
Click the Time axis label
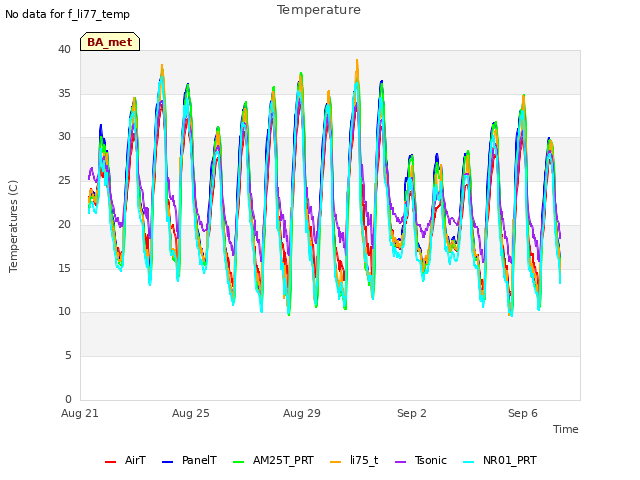tap(566, 429)
